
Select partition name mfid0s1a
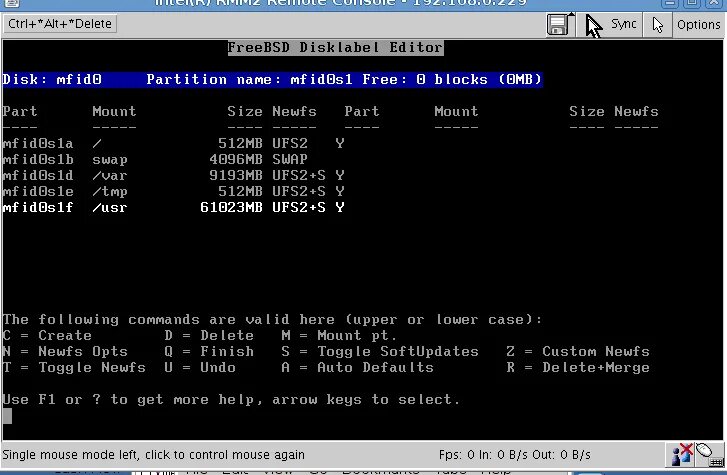pos(38,143)
